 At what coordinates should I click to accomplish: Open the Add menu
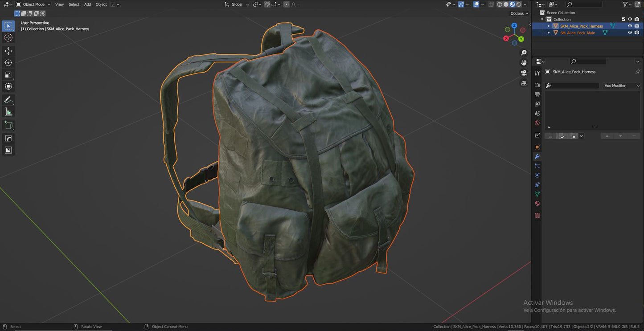pyautogui.click(x=87, y=4)
